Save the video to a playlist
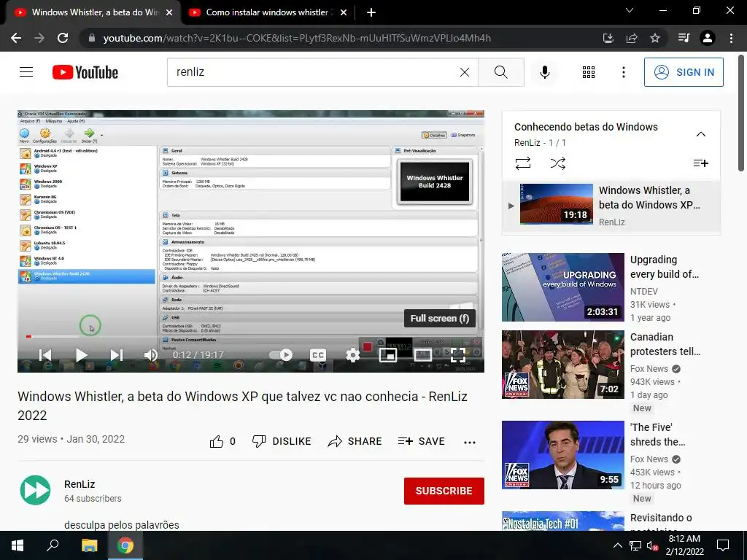The height and width of the screenshot is (560, 747). 421,441
